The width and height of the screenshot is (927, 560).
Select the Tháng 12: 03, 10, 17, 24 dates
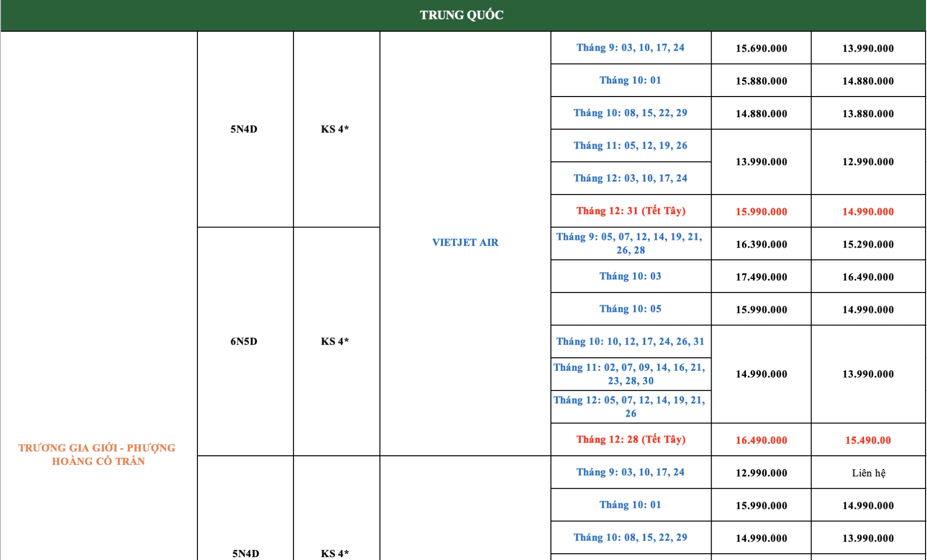click(x=630, y=178)
